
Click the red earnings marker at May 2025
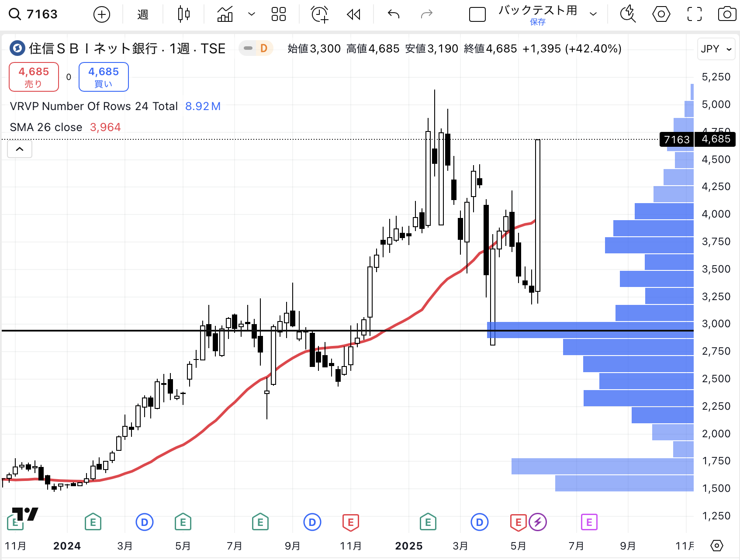(x=519, y=522)
